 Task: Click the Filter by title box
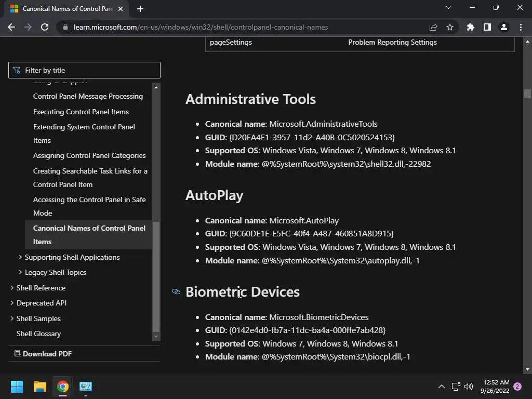point(84,70)
